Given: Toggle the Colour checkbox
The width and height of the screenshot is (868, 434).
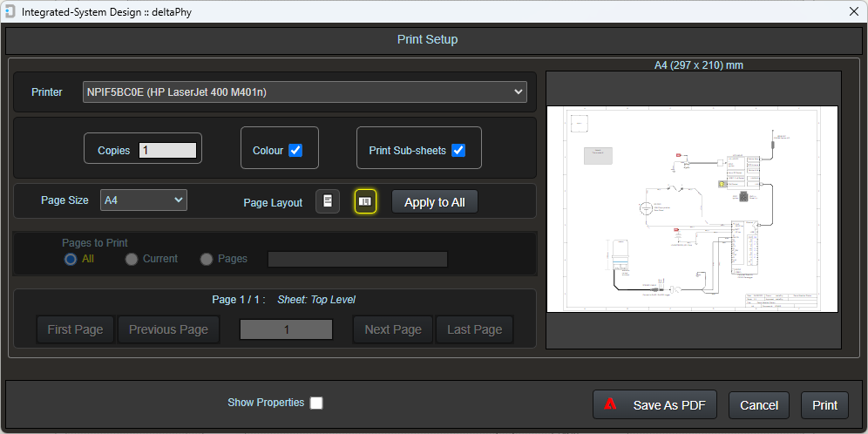Looking at the screenshot, I should point(295,150).
